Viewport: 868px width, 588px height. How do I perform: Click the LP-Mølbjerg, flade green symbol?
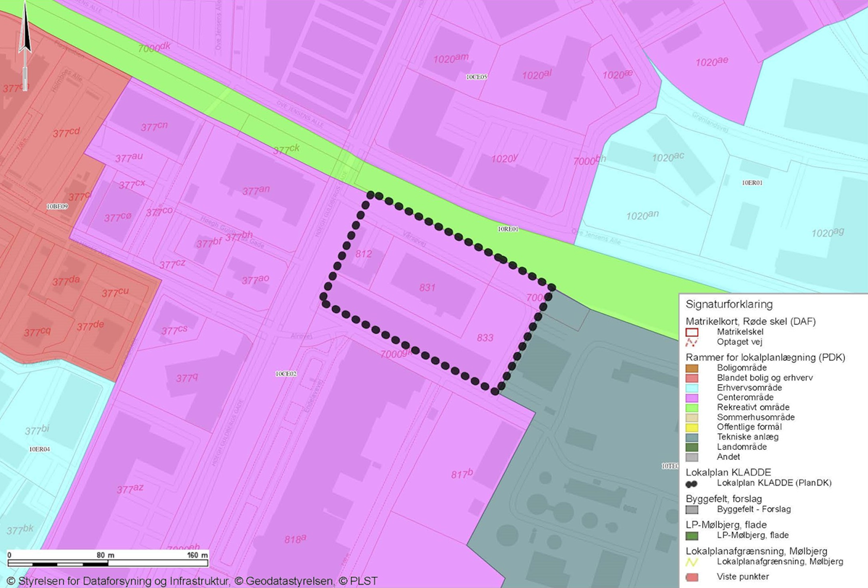[692, 535]
